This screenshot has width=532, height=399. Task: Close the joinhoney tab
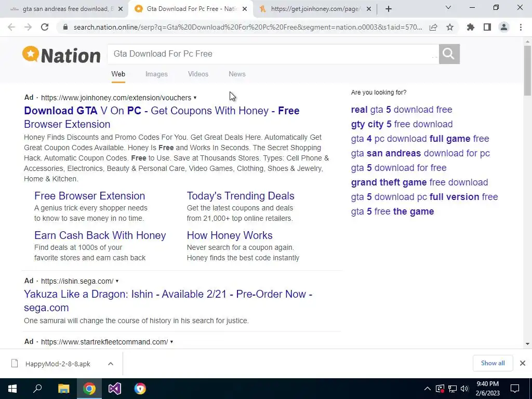369,9
